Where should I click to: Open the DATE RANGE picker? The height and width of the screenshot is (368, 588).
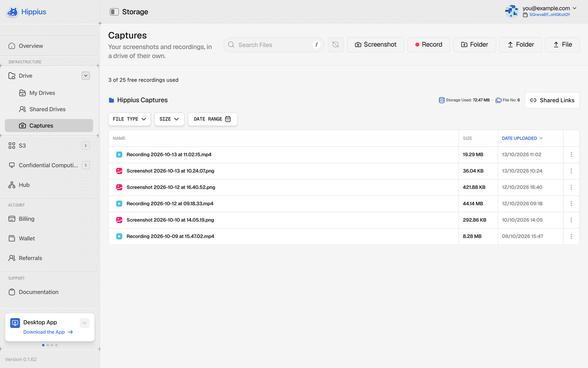click(213, 119)
